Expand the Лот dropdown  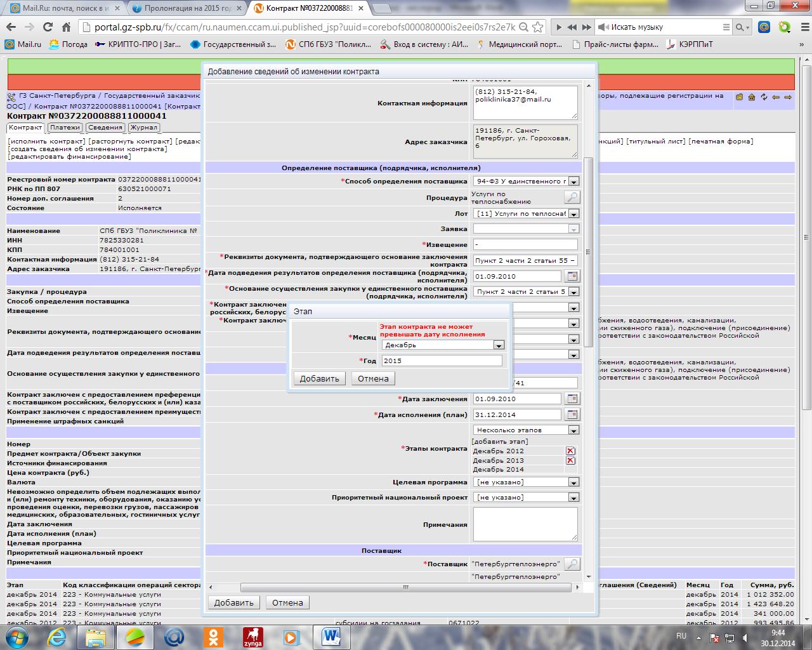[573, 214]
